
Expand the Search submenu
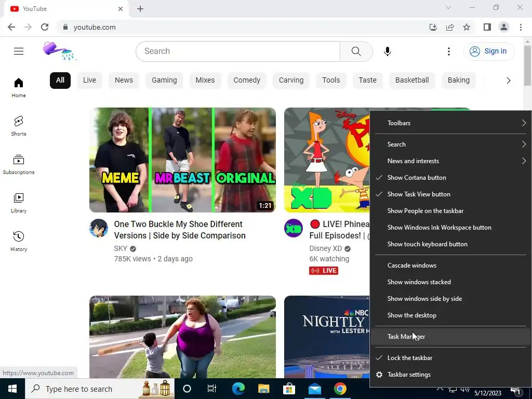450,144
